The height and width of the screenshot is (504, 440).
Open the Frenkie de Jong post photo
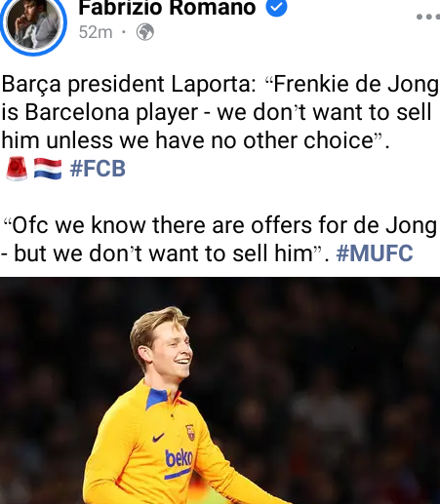pyautogui.click(x=220, y=391)
